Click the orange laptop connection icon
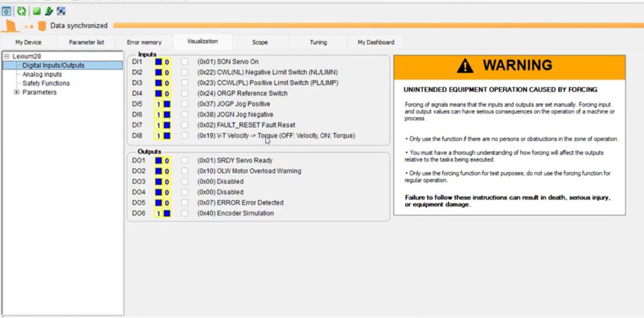644x318 pixels. (11, 26)
